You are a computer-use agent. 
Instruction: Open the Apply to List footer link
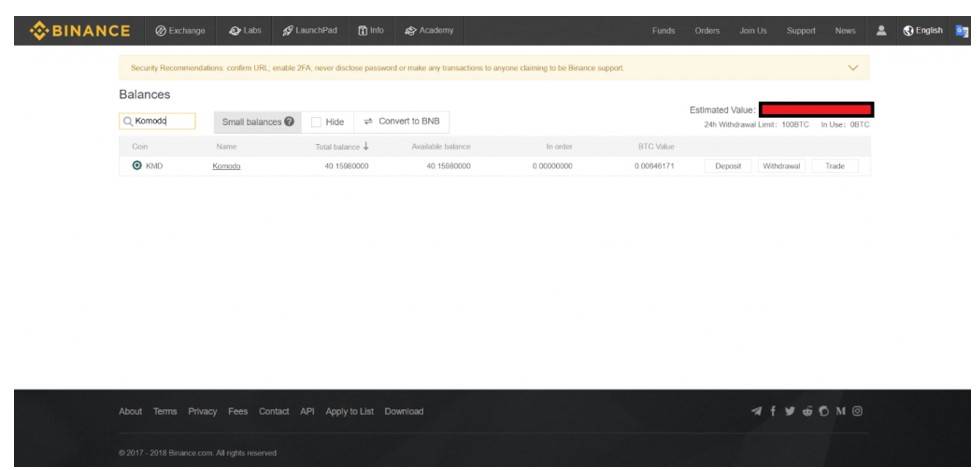coord(350,411)
